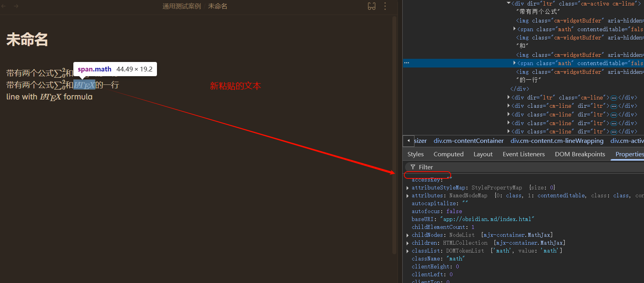Open the Event Listeners tab
The width and height of the screenshot is (644, 283).
click(x=523, y=154)
